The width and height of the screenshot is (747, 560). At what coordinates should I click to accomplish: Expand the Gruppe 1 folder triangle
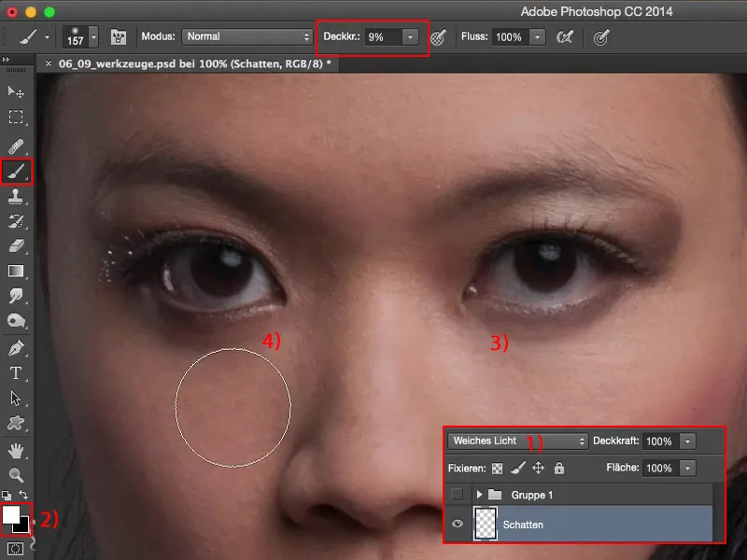coord(480,494)
